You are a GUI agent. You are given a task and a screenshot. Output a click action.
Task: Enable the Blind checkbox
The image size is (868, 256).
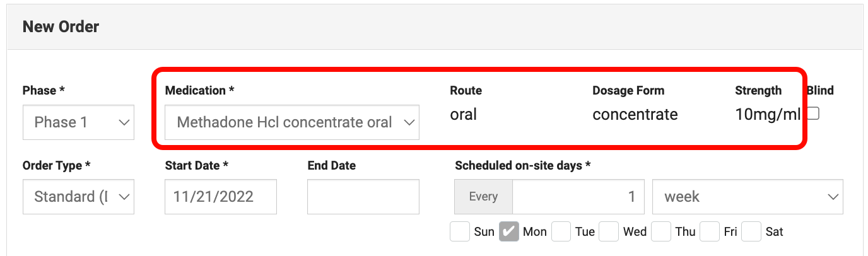pyautogui.click(x=814, y=113)
